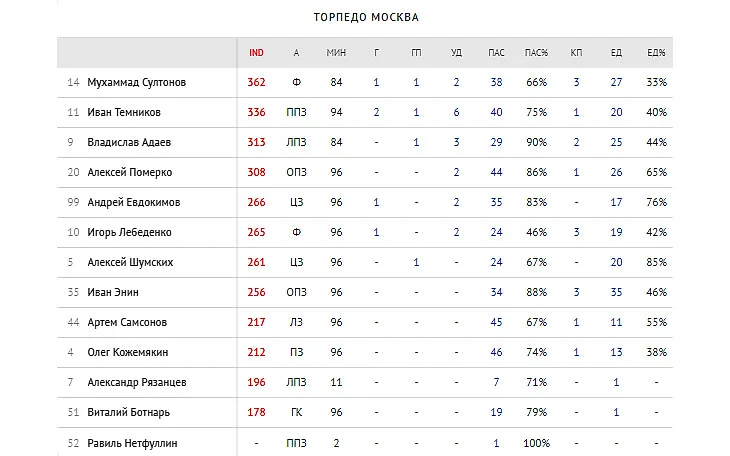Viewport: 730px width, 456px height.
Task: Select player Алексей Шумских
Action: pyautogui.click(x=130, y=262)
